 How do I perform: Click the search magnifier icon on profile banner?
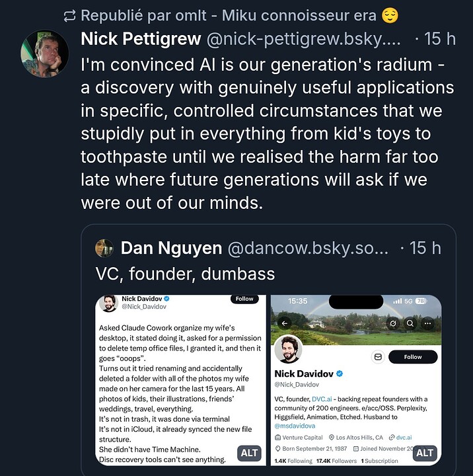[x=410, y=323]
